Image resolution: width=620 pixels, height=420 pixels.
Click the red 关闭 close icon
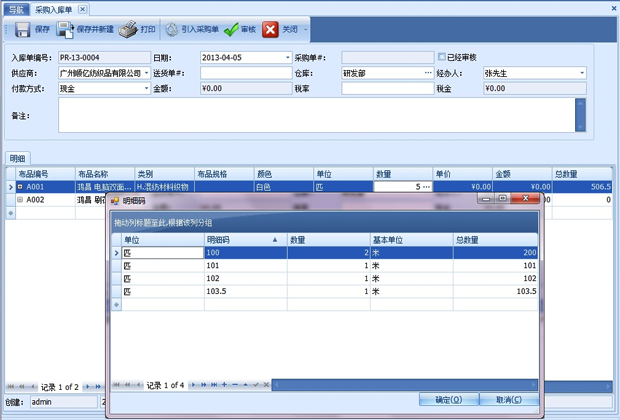tap(271, 30)
